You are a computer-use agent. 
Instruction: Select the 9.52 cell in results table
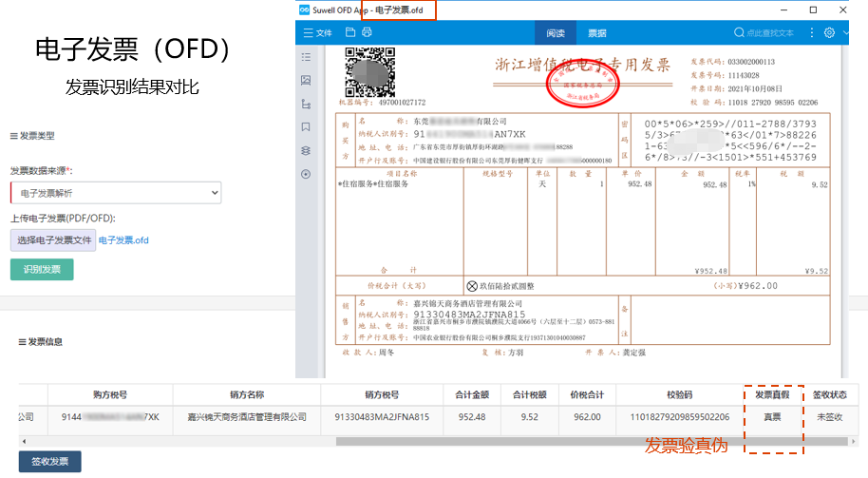coord(530,416)
